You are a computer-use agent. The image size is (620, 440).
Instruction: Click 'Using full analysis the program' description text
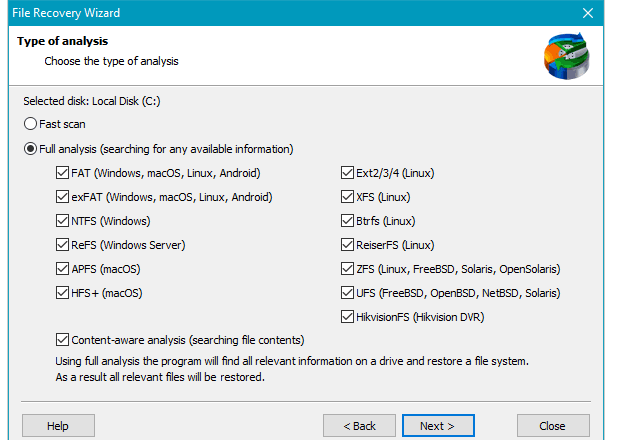pyautogui.click(x=292, y=369)
